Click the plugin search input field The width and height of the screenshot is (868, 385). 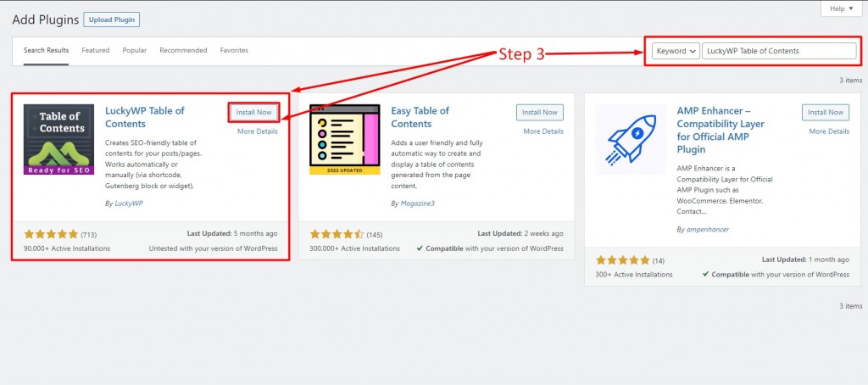(779, 51)
